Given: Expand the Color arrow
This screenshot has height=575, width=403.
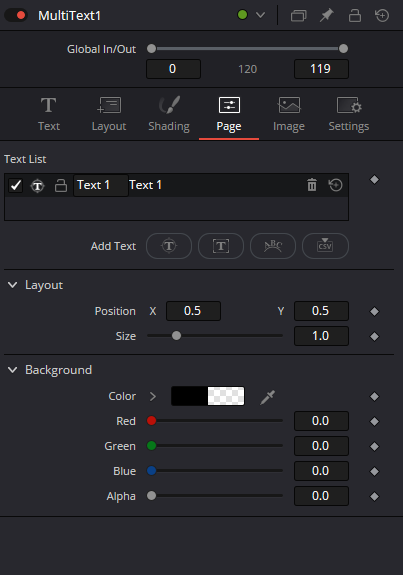Looking at the screenshot, I should 153,396.
